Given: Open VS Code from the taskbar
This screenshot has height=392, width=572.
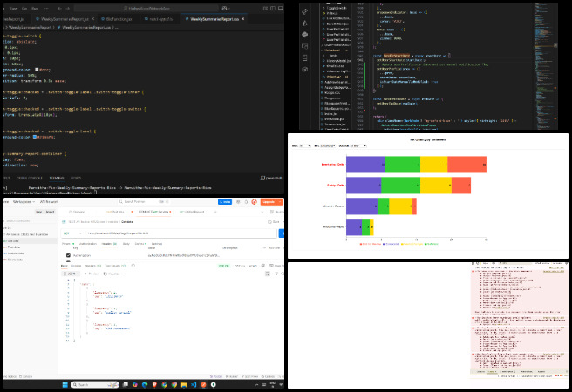Looking at the screenshot, I should click(x=194, y=385).
